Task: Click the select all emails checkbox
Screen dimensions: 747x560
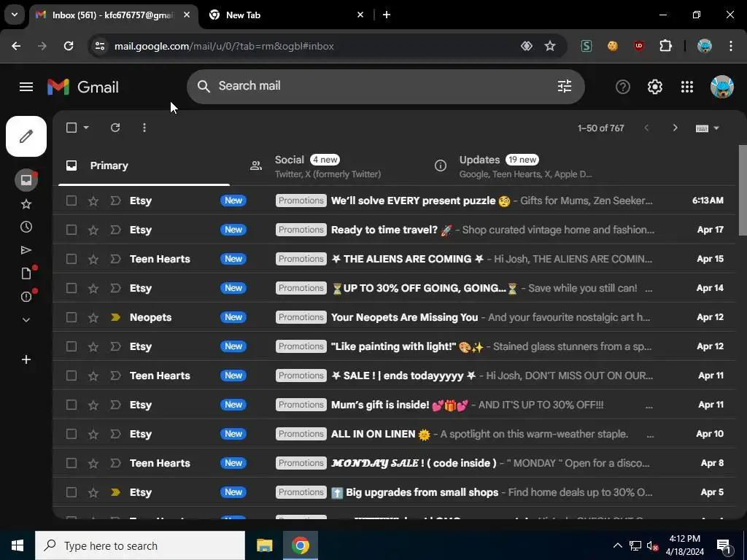Action: click(71, 128)
